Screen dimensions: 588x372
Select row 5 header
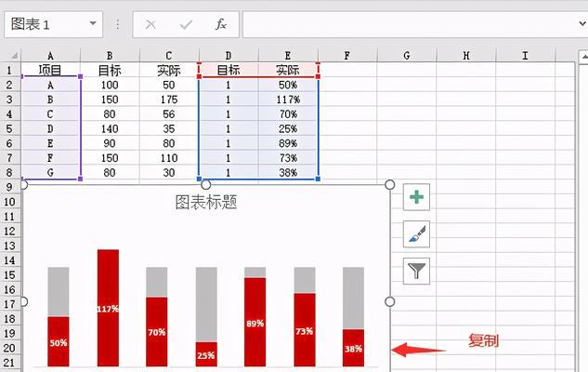[x=9, y=128]
